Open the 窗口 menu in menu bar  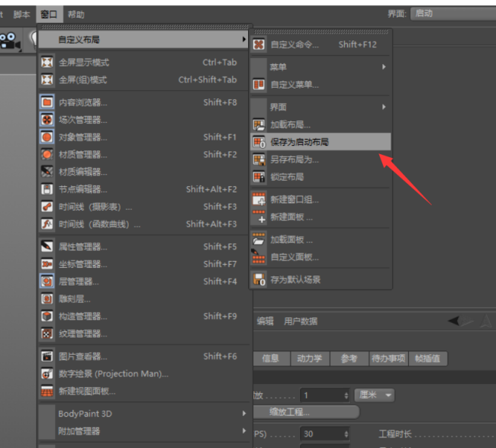tap(50, 15)
